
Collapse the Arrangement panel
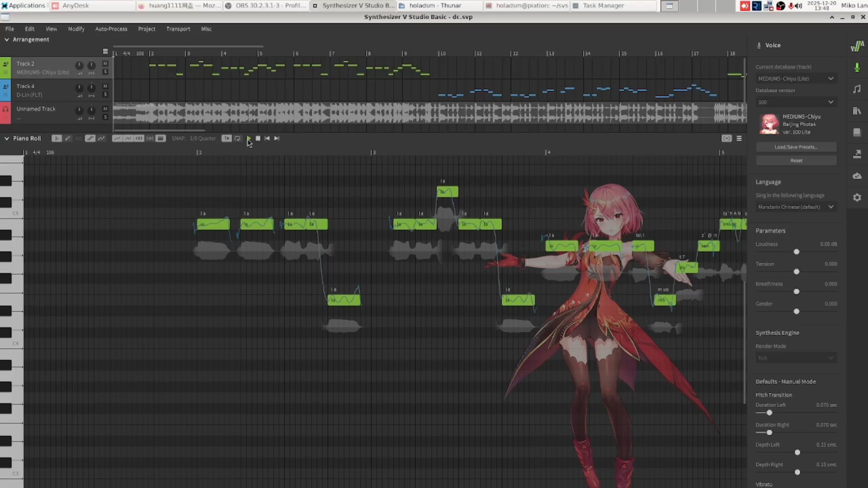coord(7,40)
